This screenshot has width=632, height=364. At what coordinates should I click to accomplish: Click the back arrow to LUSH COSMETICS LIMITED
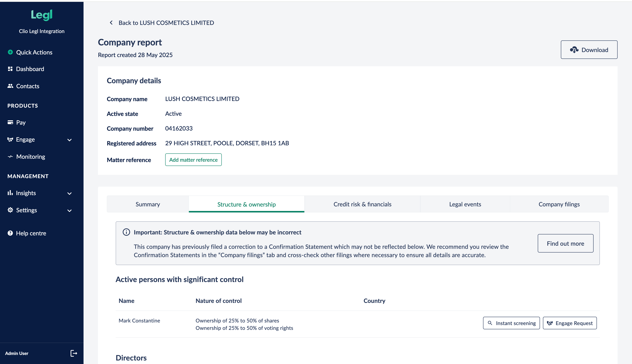(111, 23)
